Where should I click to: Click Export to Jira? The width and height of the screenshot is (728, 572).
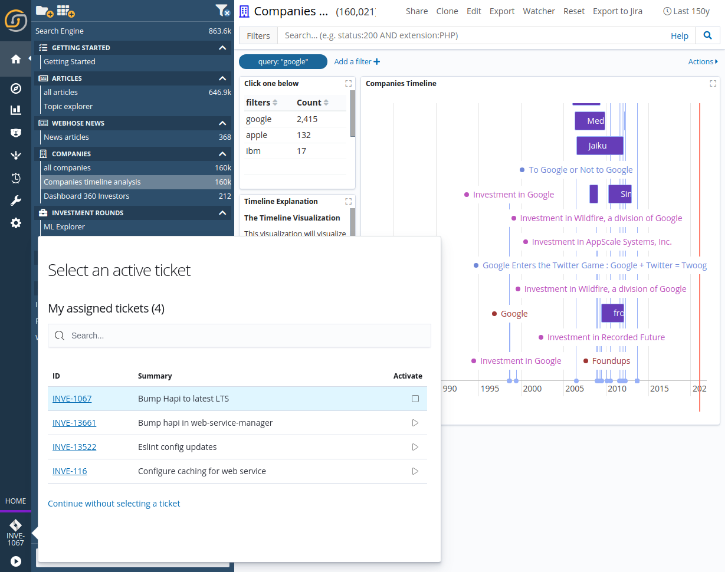point(618,11)
